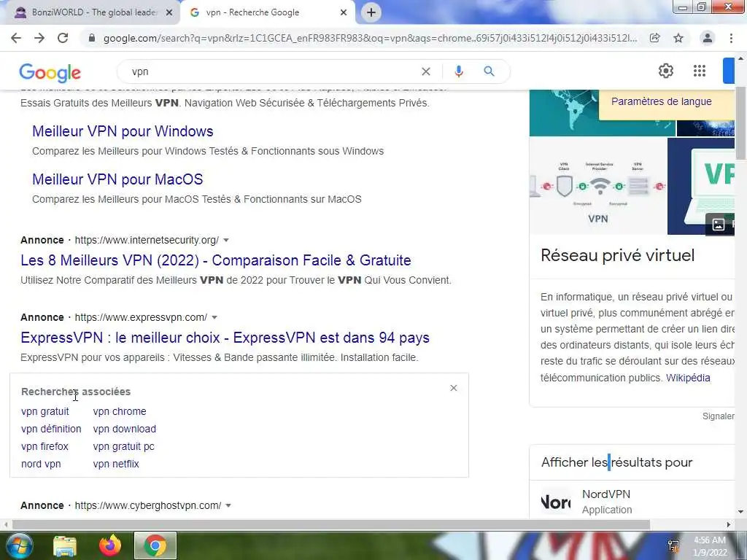Screen dimensions: 747x560
Task: Open the images icon on the VPN picture
Action: coord(718,225)
